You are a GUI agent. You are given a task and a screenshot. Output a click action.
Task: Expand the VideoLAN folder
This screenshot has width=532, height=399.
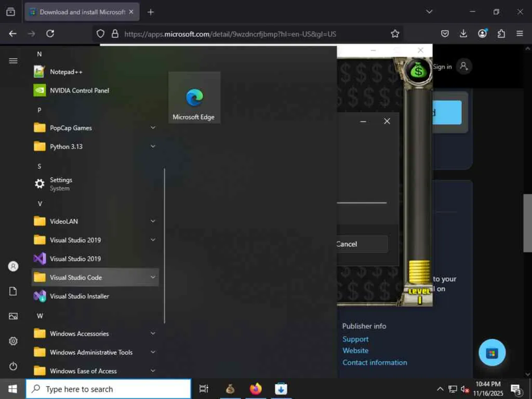click(x=95, y=221)
